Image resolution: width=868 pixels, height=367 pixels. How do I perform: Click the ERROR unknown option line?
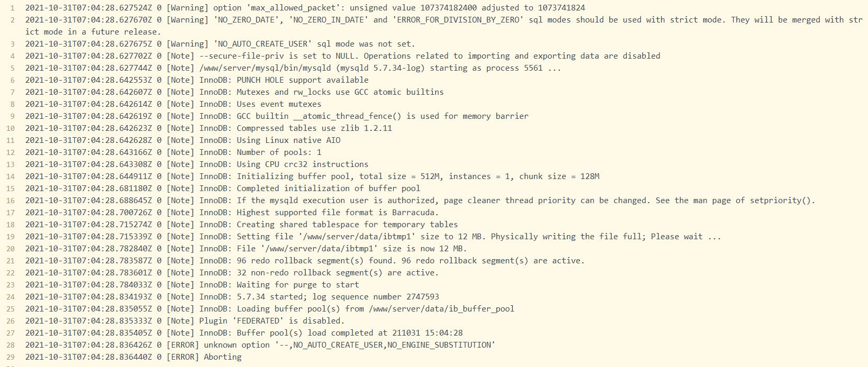pyautogui.click(x=260, y=345)
